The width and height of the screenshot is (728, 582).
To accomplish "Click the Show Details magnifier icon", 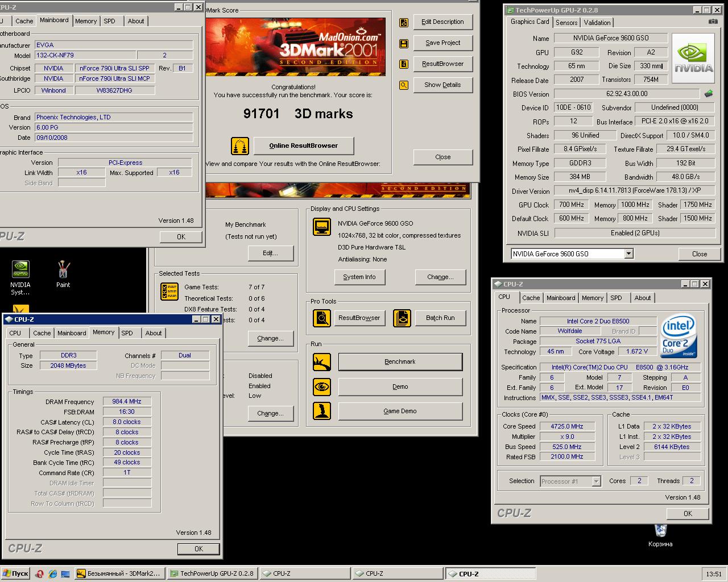I will coord(404,85).
